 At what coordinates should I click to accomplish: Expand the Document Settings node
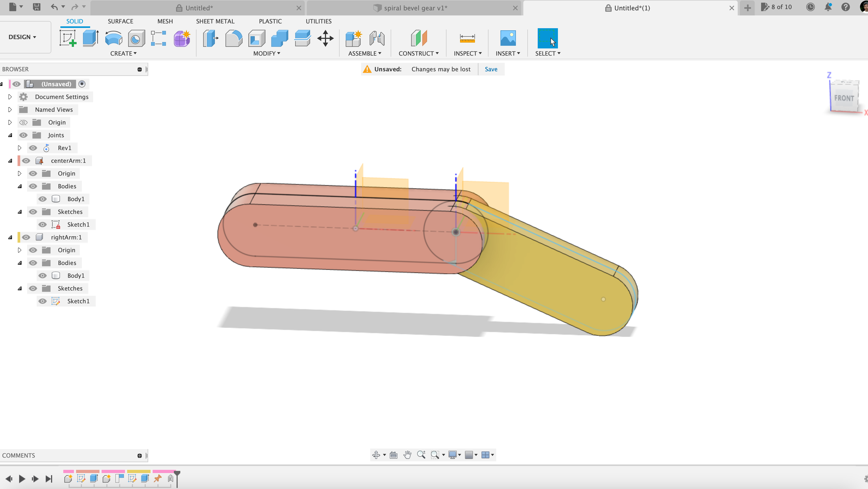(10, 97)
